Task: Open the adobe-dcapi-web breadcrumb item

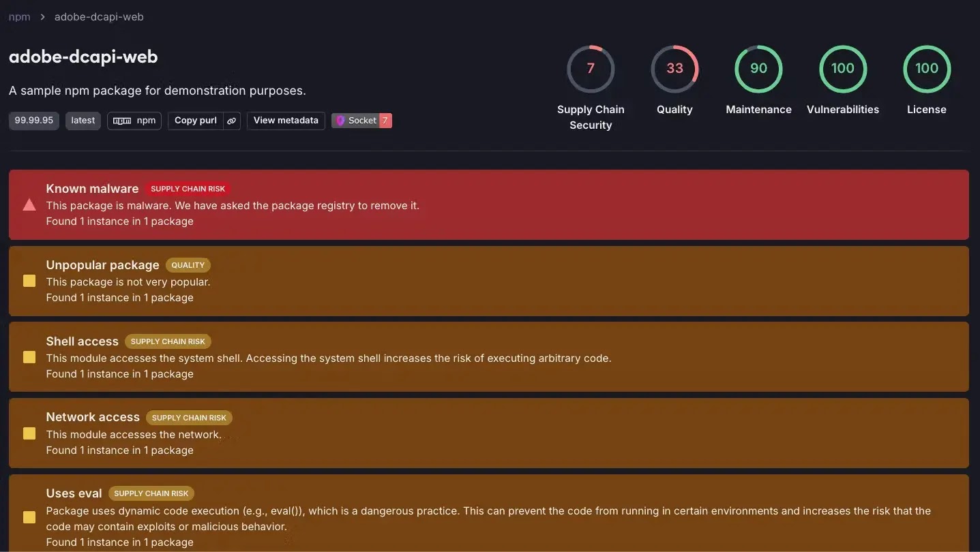Action: pos(99,16)
